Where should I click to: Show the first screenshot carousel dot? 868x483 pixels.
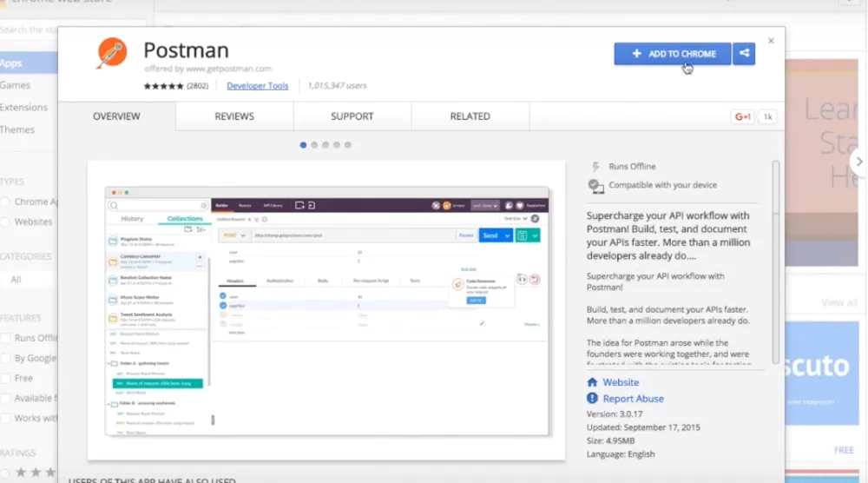click(x=303, y=145)
